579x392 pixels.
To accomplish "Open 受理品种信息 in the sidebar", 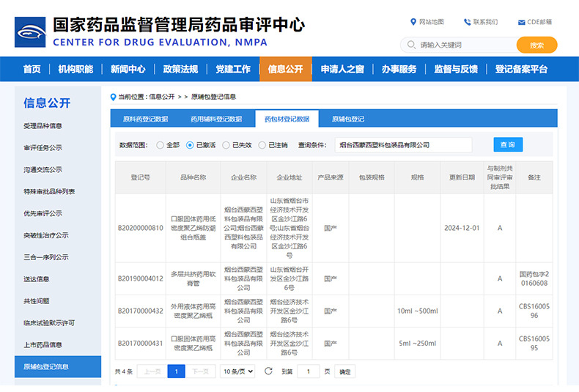I will (43, 126).
